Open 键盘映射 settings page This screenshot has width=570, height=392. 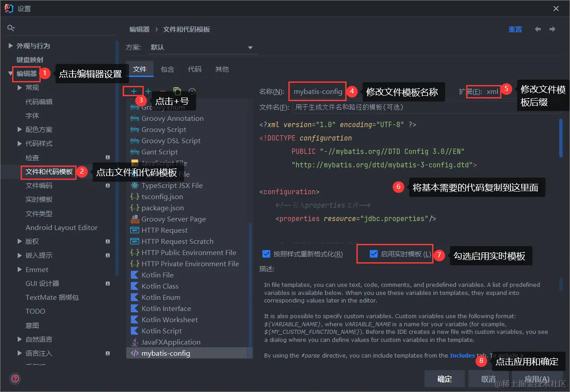click(30, 60)
